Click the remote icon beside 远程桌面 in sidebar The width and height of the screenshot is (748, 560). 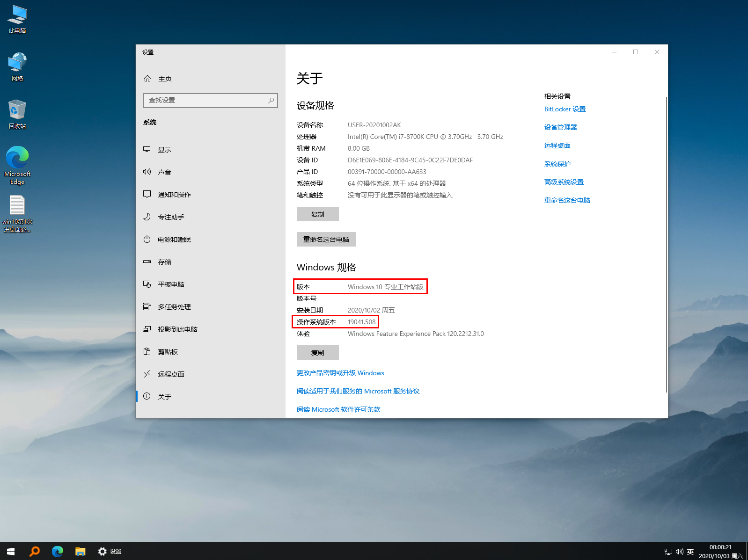click(x=147, y=374)
